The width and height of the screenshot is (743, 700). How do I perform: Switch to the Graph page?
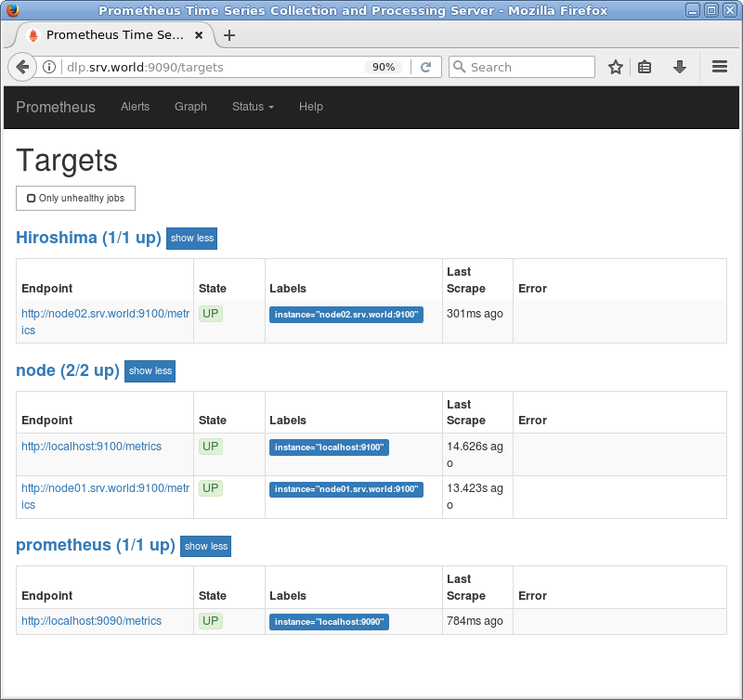pos(190,107)
